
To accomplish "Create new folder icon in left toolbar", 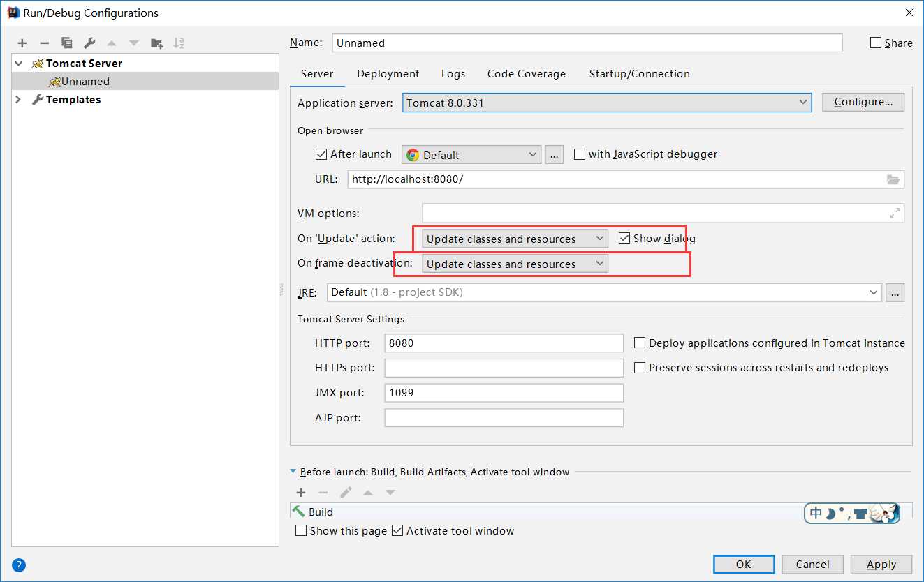I will tap(157, 43).
